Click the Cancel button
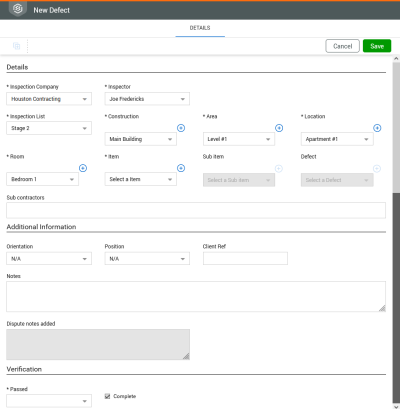The image size is (400, 409). 342,46
